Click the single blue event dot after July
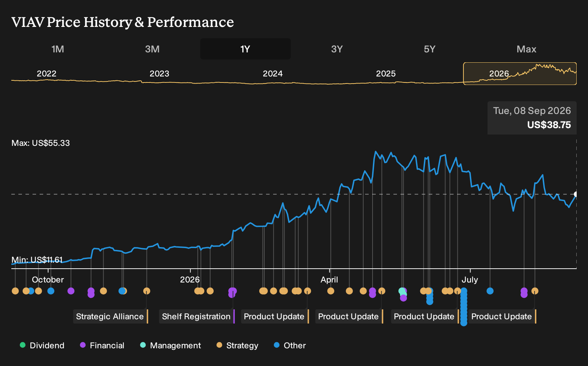588x366 pixels. click(490, 291)
